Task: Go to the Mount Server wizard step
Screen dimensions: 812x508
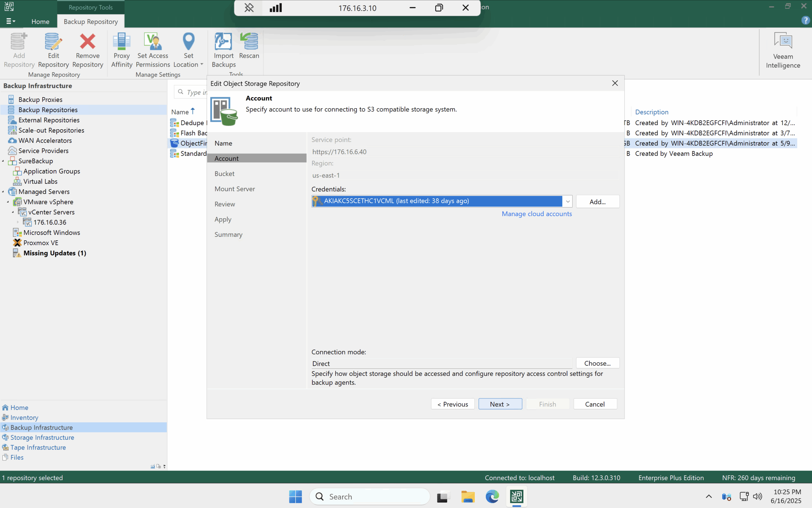Action: (234, 189)
